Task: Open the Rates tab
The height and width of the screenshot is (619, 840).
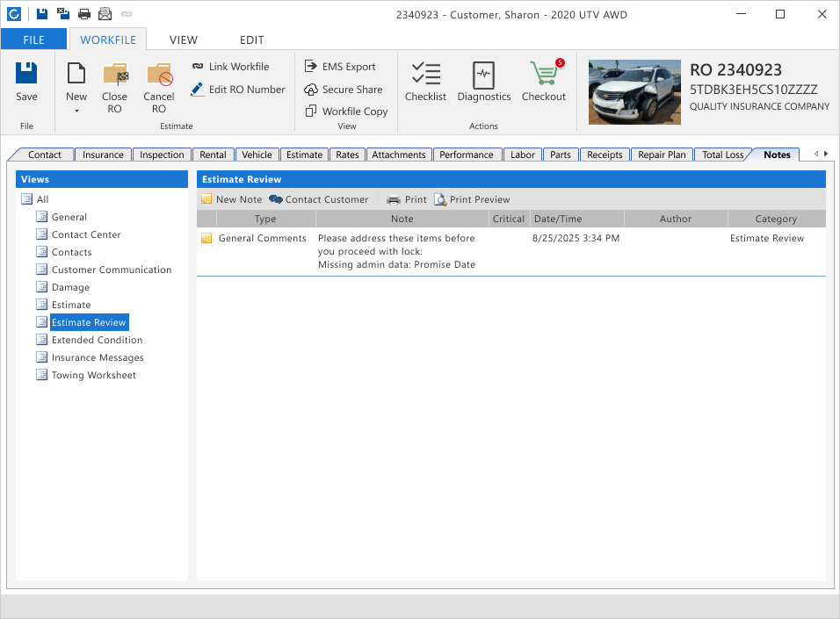Action: click(347, 155)
